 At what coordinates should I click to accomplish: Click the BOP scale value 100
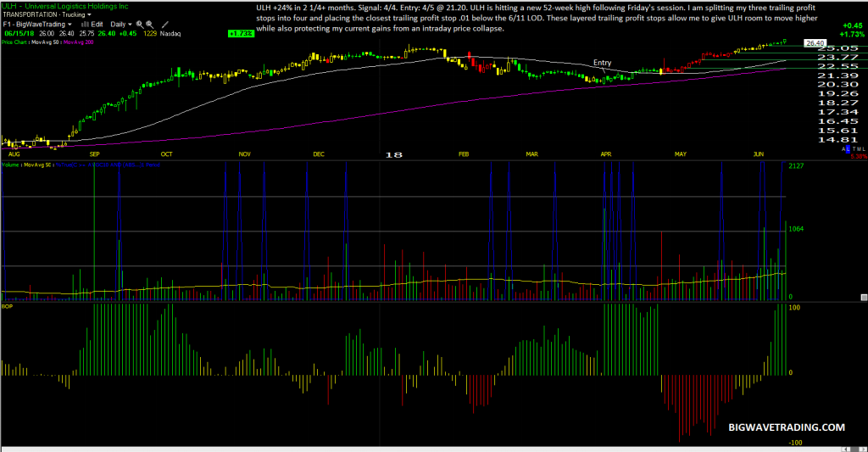[794, 308]
